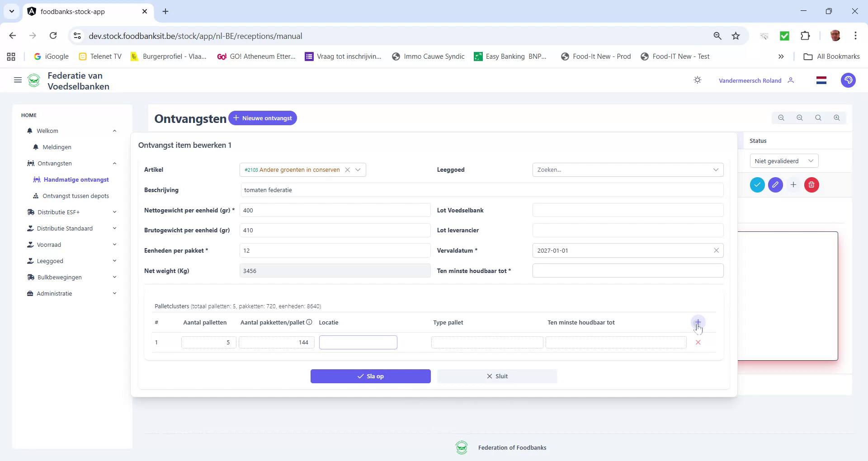
Task: Open Handmatige ontvangst in the sidebar
Action: pyautogui.click(x=76, y=179)
